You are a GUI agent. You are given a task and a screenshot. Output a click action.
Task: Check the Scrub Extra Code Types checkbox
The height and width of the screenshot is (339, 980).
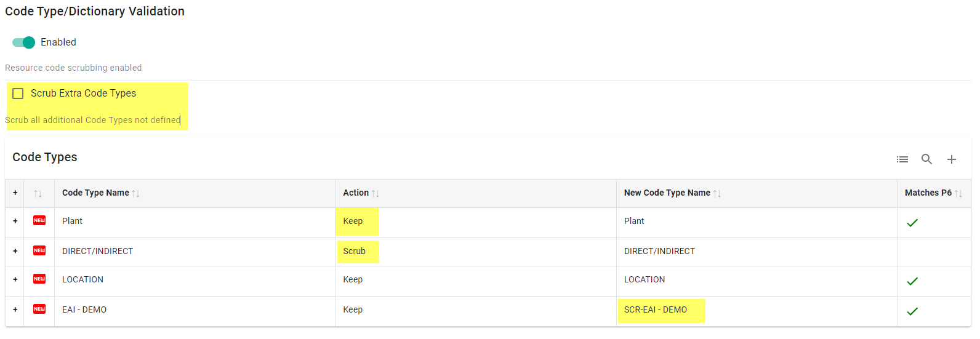(18, 94)
